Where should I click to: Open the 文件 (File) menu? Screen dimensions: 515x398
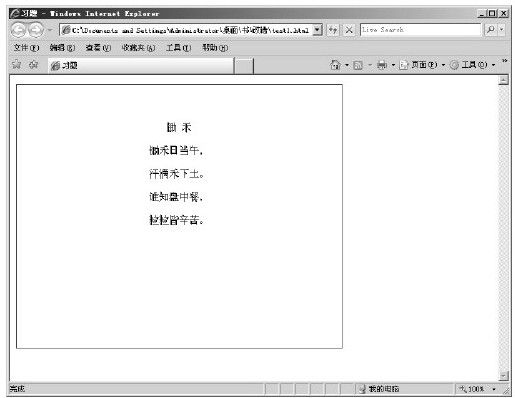click(x=26, y=48)
